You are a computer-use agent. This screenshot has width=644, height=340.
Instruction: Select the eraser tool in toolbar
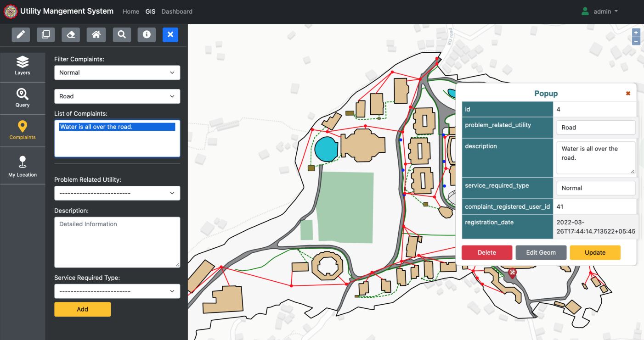[x=71, y=35]
